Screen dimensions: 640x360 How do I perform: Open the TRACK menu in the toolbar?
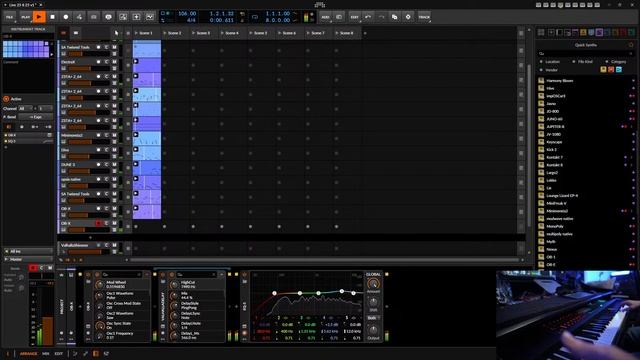coord(424,17)
